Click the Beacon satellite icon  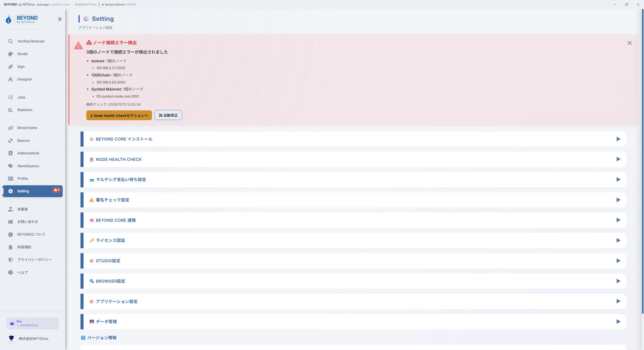pyautogui.click(x=10, y=141)
